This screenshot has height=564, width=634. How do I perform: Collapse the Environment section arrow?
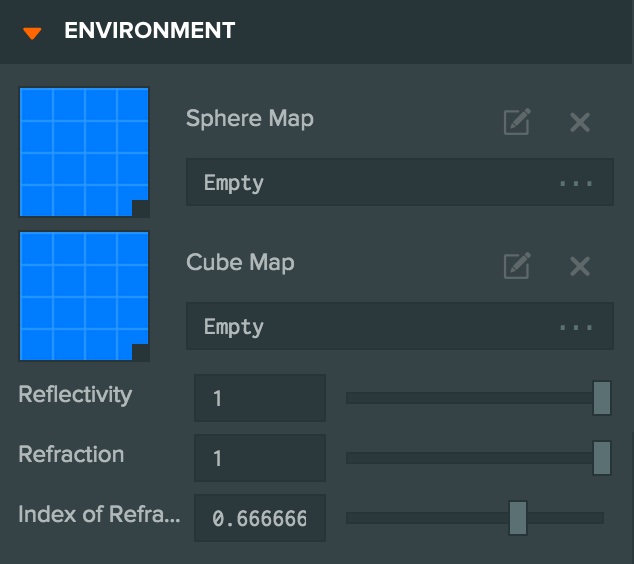point(33,32)
